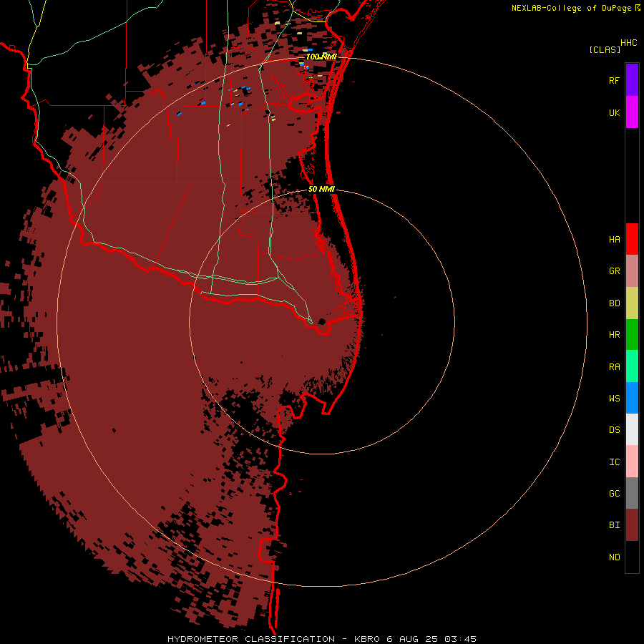Viewport: 644px width, 644px height.
Task: Click the BI legend label
Action: click(615, 525)
